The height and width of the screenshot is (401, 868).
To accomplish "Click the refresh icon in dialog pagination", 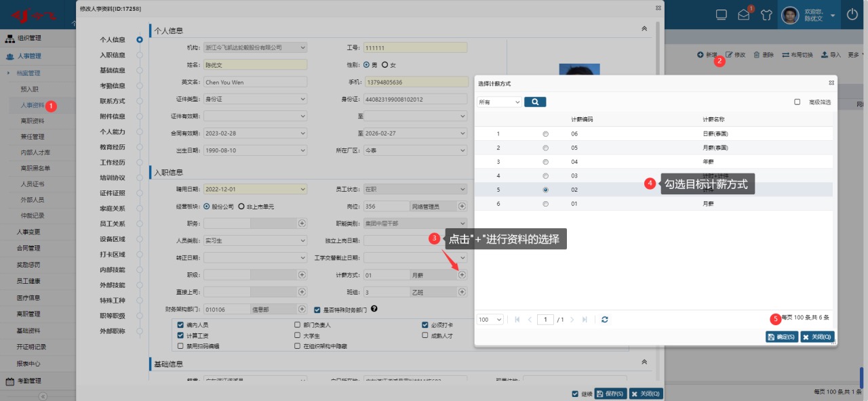I will [605, 319].
